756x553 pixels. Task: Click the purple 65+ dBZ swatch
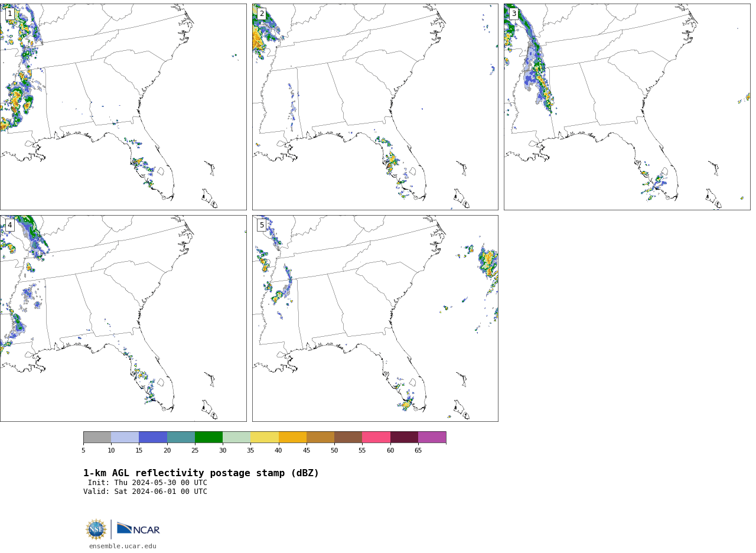[432, 437]
